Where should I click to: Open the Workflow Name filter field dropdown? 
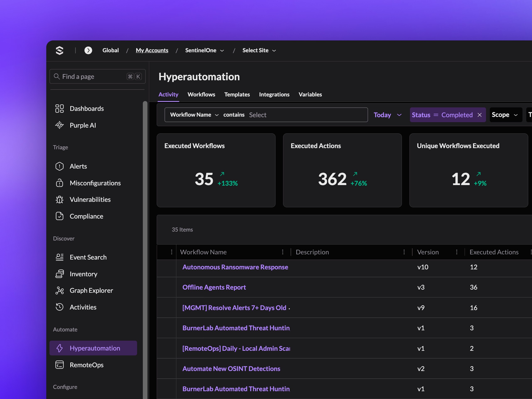[194, 115]
